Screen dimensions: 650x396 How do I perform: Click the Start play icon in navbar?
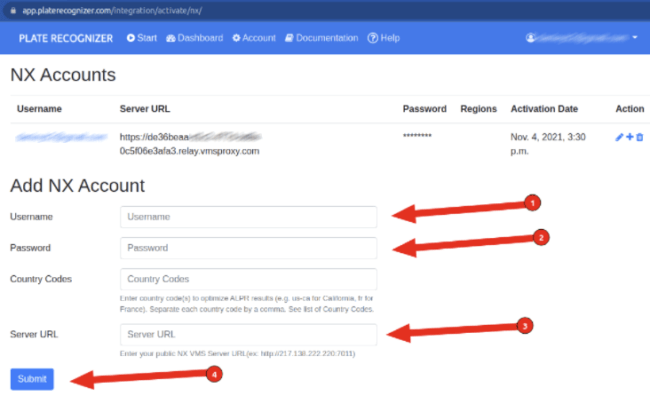pos(131,38)
